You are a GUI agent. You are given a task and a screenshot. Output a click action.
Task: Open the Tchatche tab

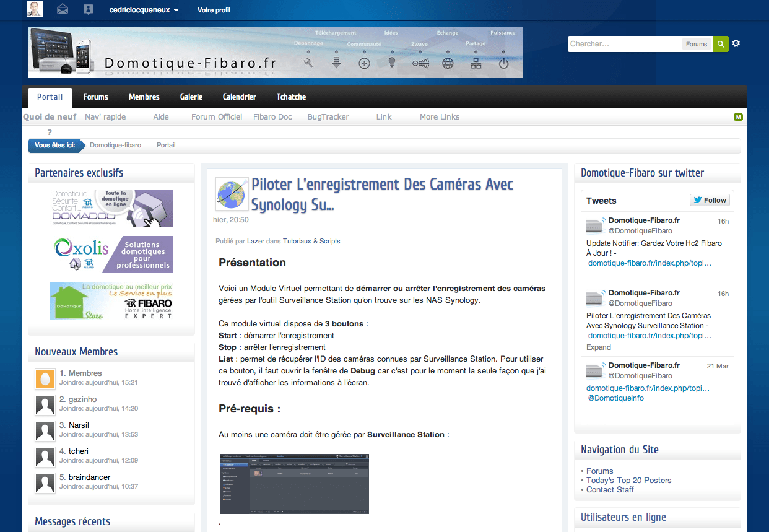click(x=291, y=97)
